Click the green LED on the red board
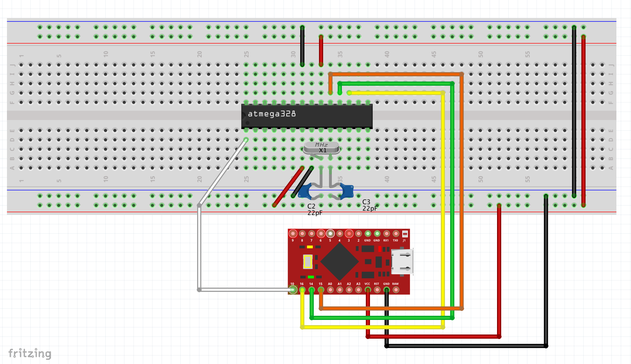Screen dimensions: 631x364 (311, 277)
